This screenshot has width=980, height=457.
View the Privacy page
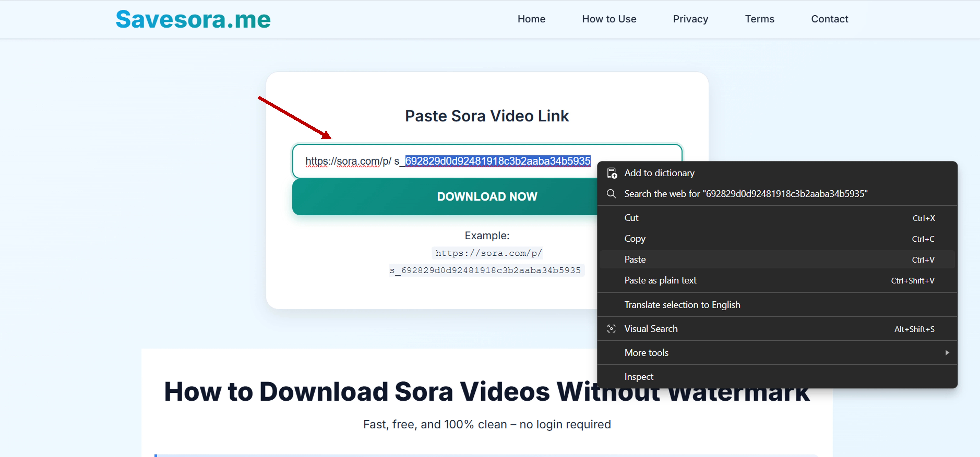(690, 19)
